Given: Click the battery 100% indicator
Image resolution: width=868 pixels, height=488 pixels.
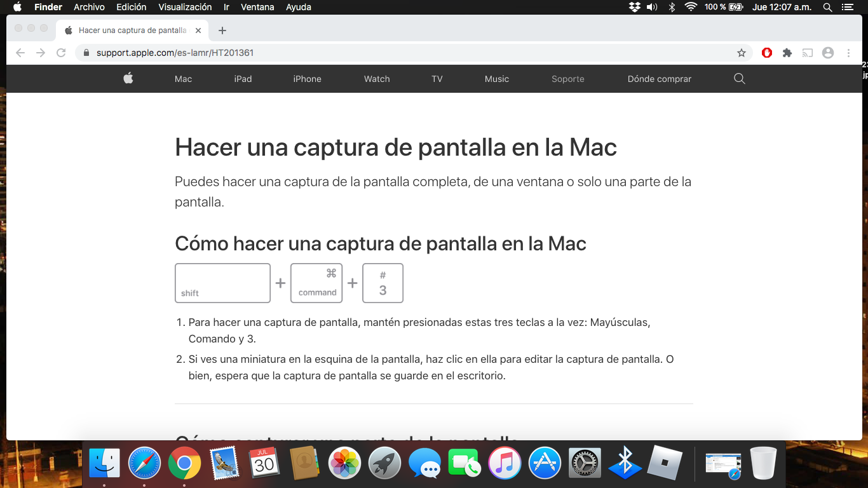Looking at the screenshot, I should point(723,7).
